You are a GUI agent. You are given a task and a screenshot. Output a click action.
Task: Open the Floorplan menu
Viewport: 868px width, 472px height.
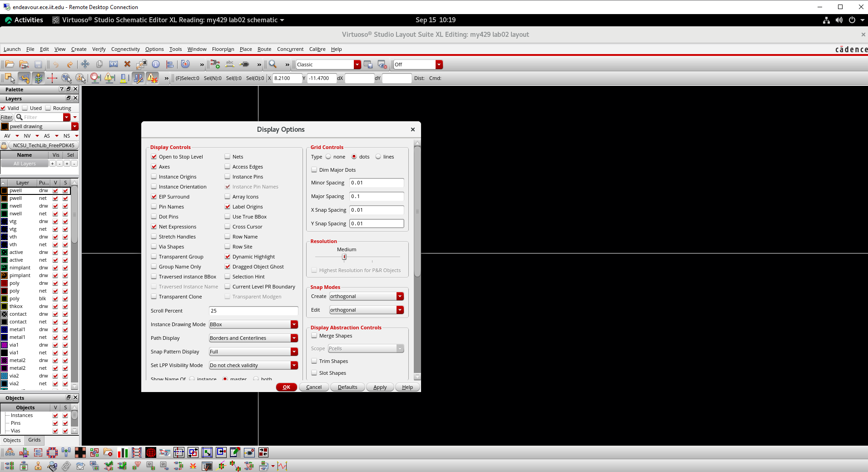coord(223,49)
